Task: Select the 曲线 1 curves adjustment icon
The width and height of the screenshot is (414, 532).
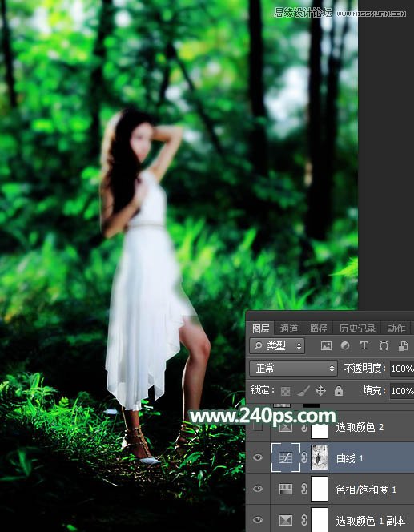Action: [286, 458]
